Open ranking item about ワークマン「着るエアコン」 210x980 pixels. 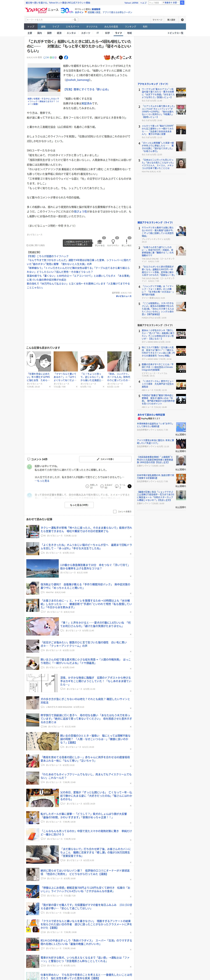click(158, 94)
